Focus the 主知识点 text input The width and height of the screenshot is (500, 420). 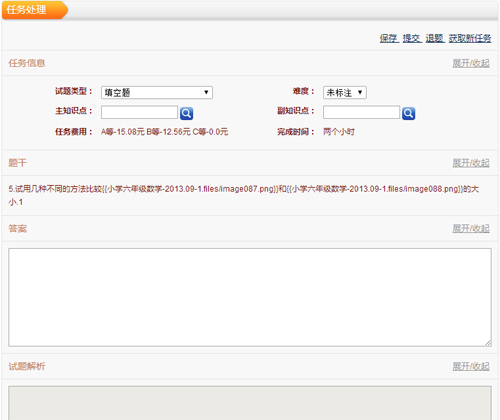coord(139,112)
